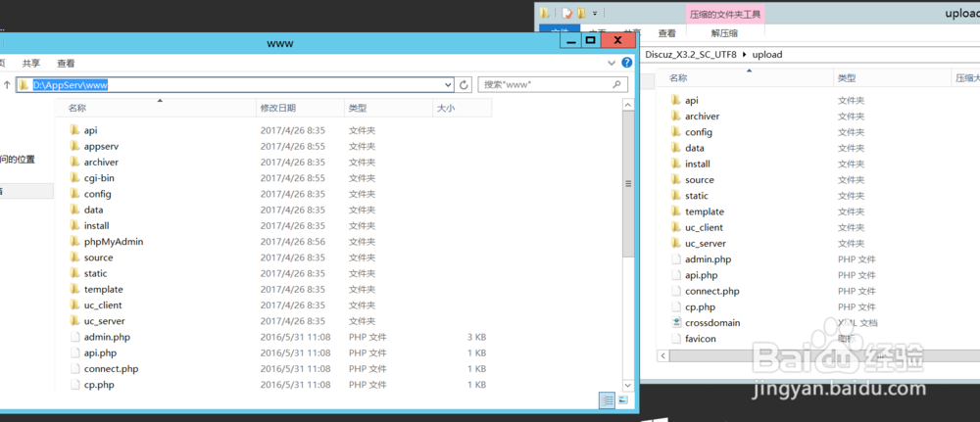This screenshot has height=422, width=980.
Task: Go up one level with up arrow
Action: coord(8,84)
